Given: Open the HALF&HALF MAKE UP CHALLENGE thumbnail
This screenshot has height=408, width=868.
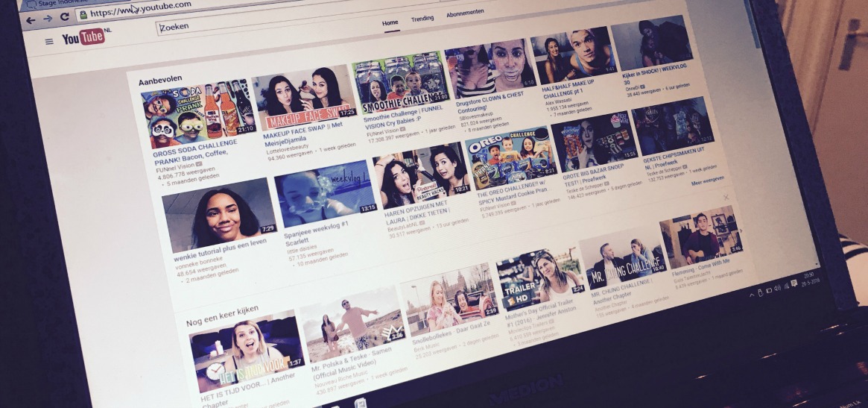Looking at the screenshot, I should pos(573,55).
